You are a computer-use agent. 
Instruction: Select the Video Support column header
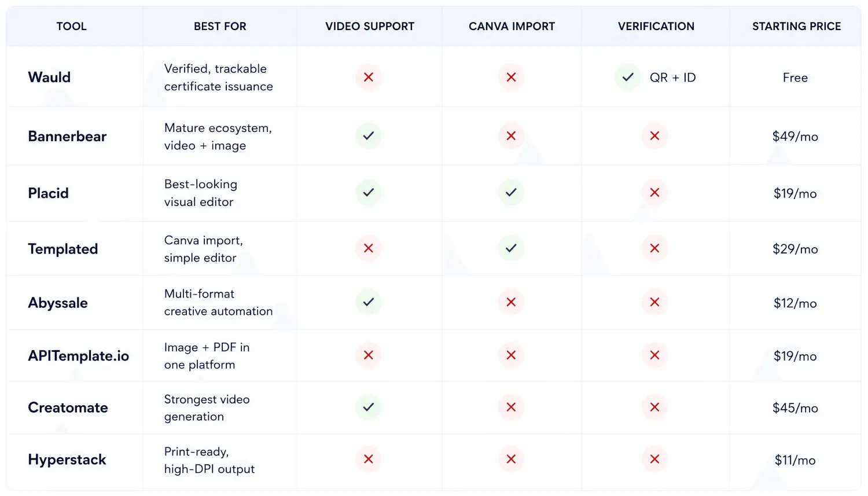click(370, 27)
